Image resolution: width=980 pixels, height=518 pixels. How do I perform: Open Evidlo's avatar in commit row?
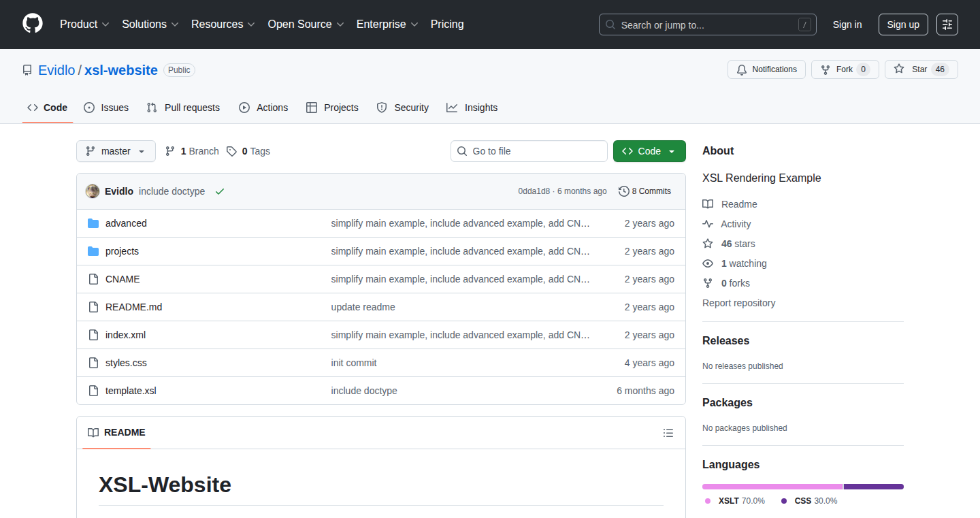pyautogui.click(x=93, y=191)
